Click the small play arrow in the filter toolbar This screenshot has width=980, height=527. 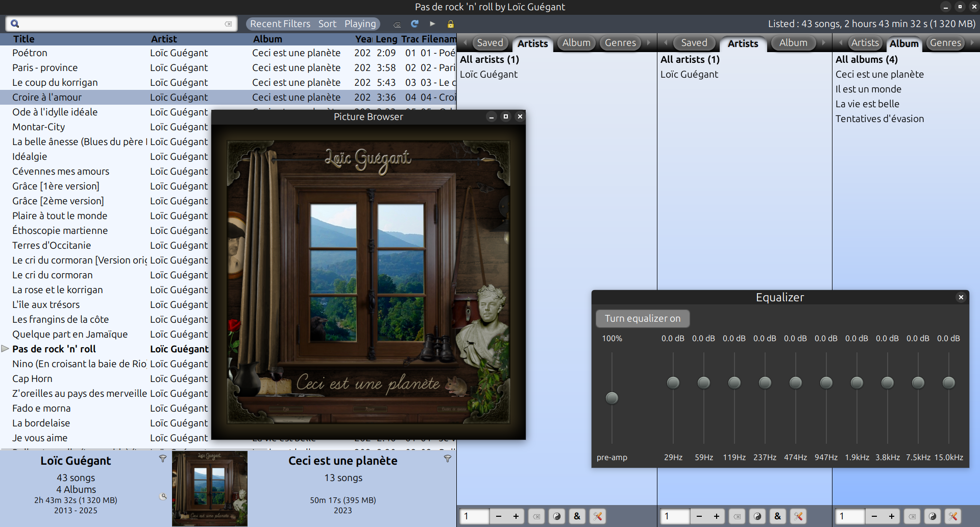coord(432,23)
